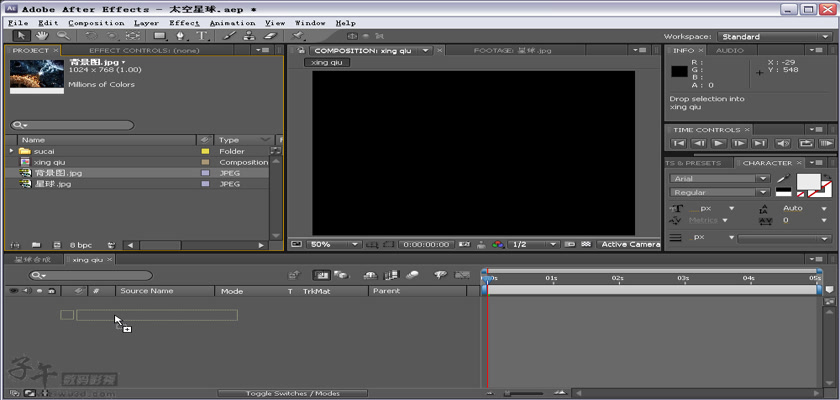
Task: Select the Horizontal Type tool
Action: [x=202, y=36]
